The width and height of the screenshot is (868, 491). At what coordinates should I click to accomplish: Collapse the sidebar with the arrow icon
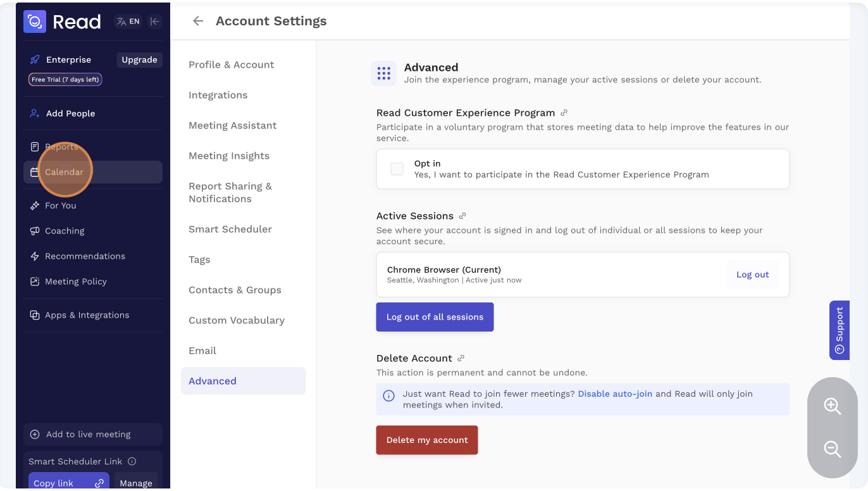coord(154,22)
